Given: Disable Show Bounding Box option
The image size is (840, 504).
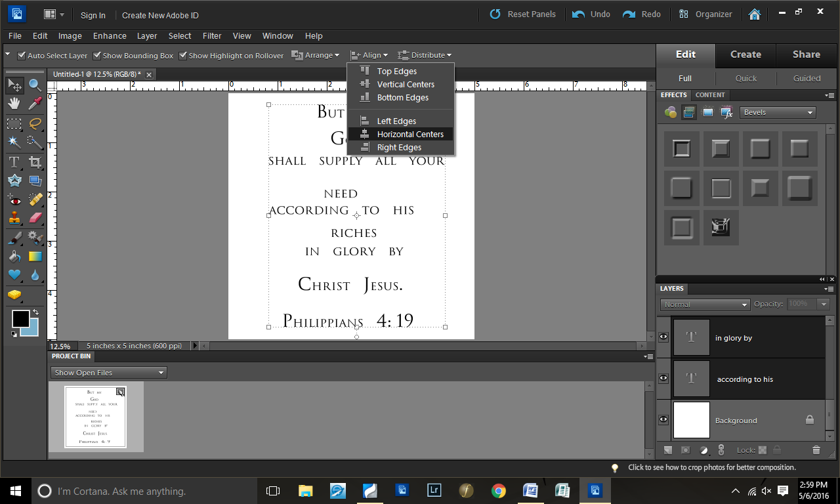Looking at the screenshot, I should 97,56.
